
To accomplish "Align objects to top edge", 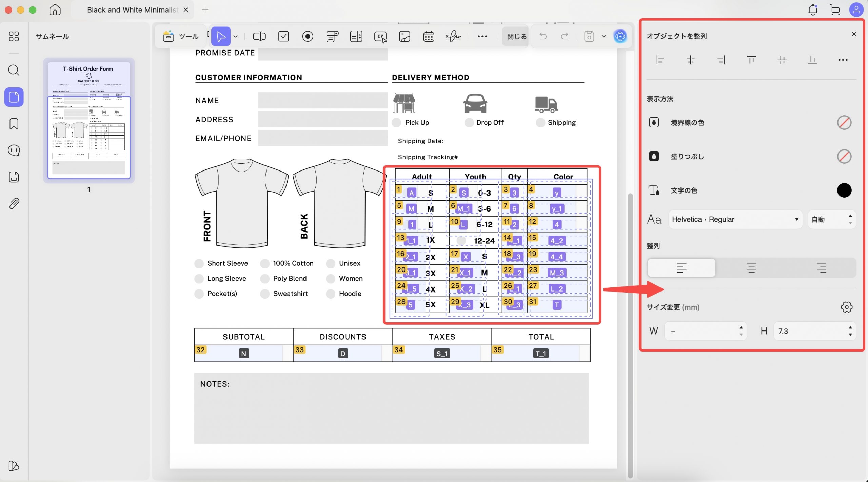I will click(751, 60).
